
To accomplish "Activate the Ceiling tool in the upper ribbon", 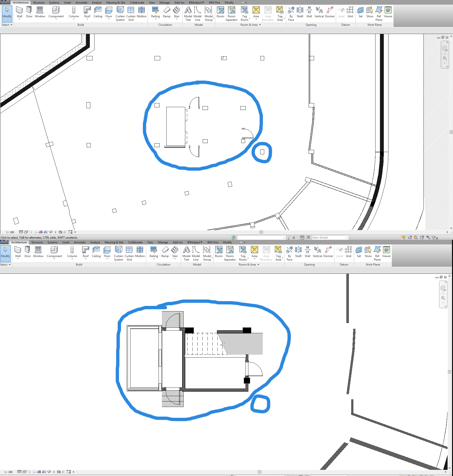I will click(98, 12).
